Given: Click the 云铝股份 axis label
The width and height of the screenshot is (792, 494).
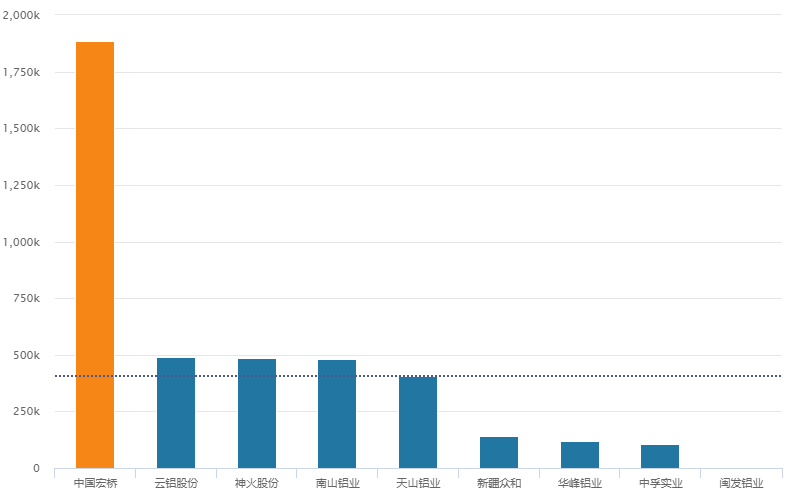Looking at the screenshot, I should [x=176, y=483].
